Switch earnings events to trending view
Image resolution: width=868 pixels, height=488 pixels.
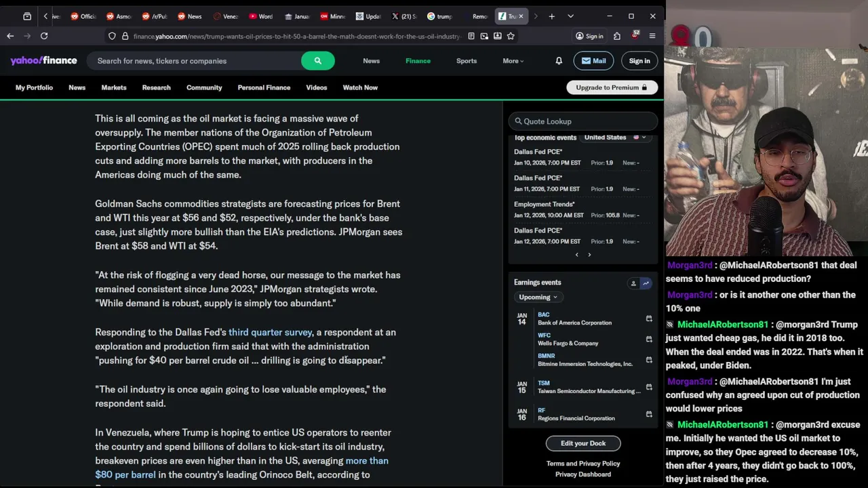pos(646,283)
